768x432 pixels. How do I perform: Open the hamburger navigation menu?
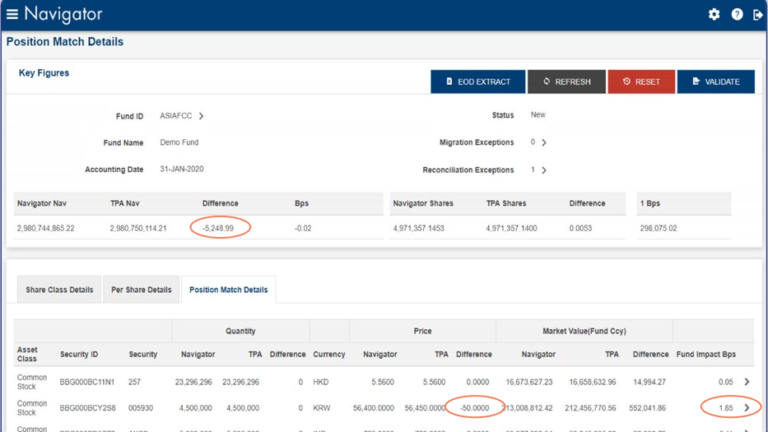12,14
